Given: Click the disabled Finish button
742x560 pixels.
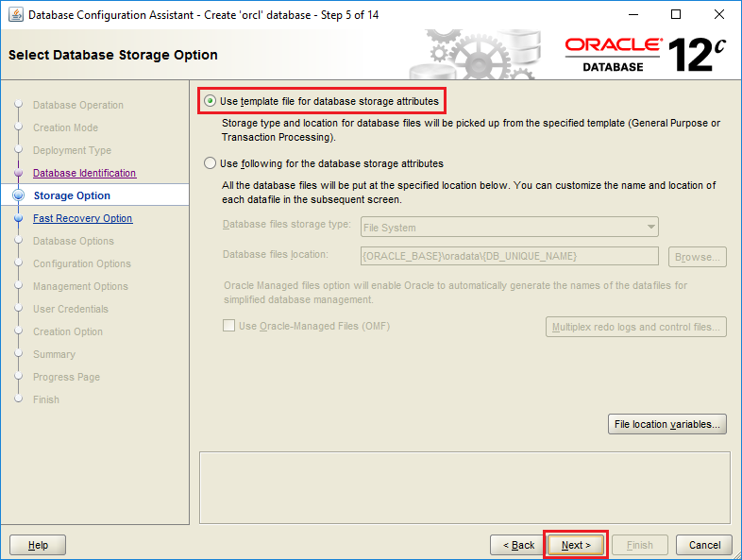Looking at the screenshot, I should 640,545.
